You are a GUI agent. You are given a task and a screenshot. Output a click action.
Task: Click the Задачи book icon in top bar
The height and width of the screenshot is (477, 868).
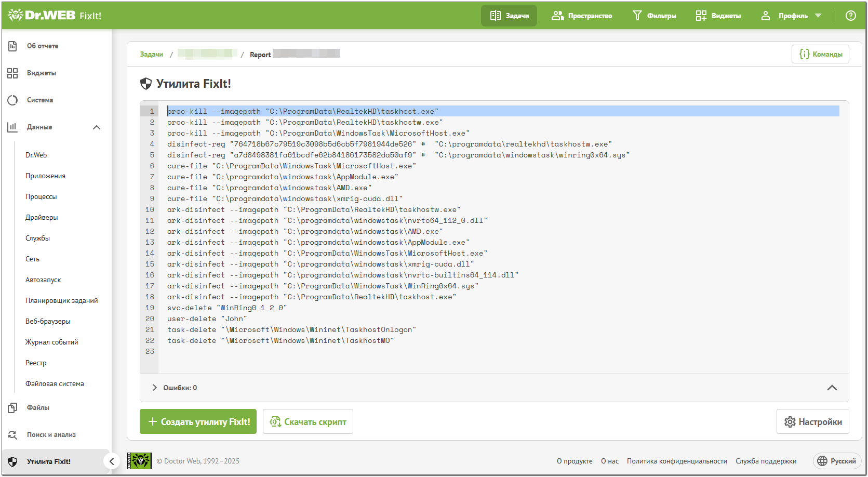click(496, 16)
